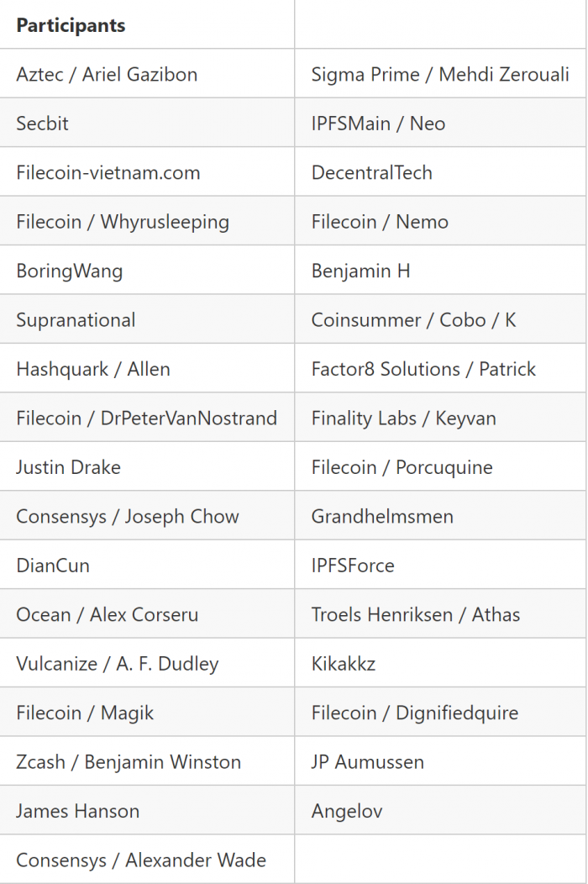The height and width of the screenshot is (884, 588).
Task: Click the BoringWang participant cell
Action: click(146, 270)
